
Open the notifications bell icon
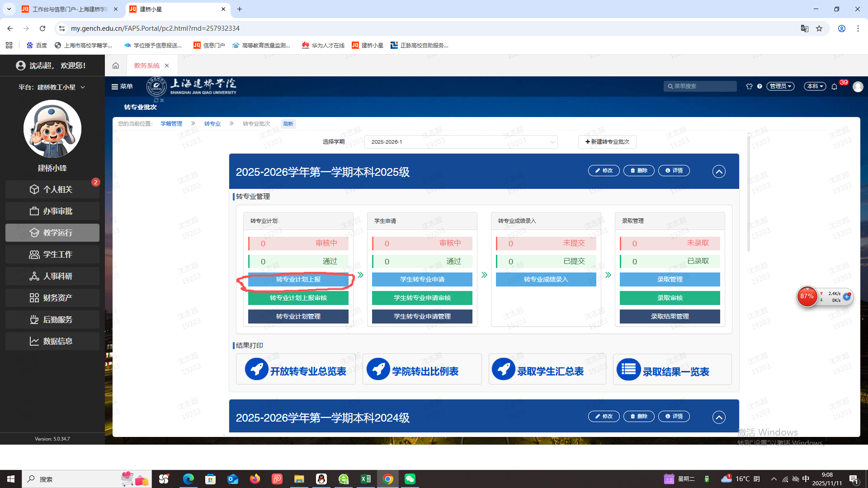[834, 86]
